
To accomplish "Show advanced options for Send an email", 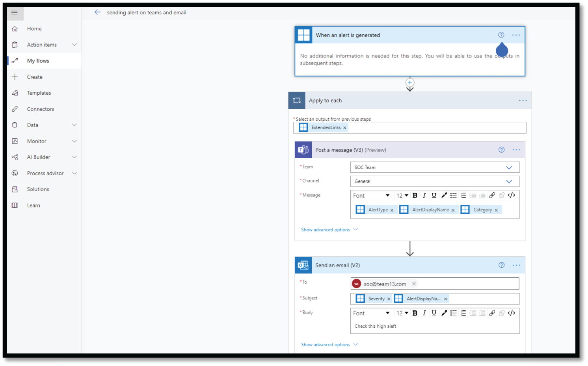I will [329, 345].
